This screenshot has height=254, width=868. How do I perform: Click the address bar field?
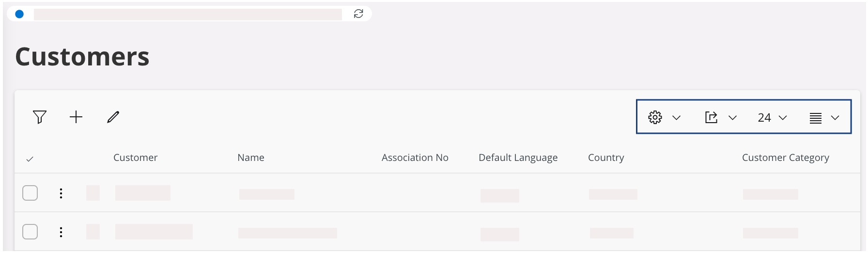187,14
